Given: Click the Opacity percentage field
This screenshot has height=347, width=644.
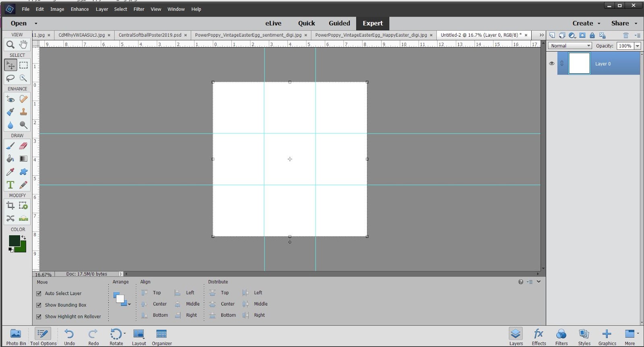Looking at the screenshot, I should coord(625,46).
